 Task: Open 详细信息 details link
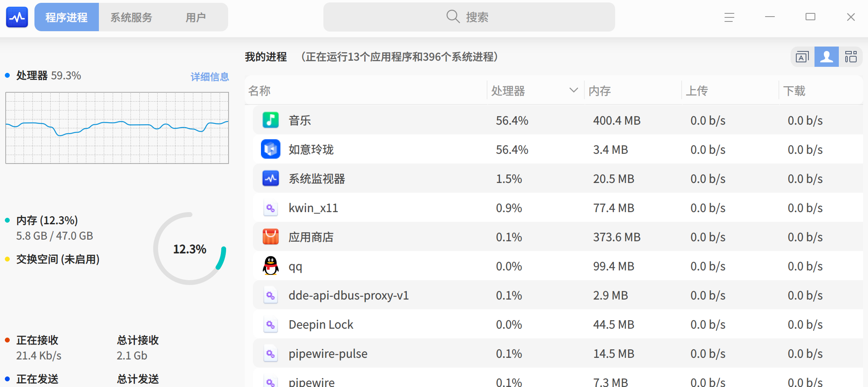click(x=210, y=77)
